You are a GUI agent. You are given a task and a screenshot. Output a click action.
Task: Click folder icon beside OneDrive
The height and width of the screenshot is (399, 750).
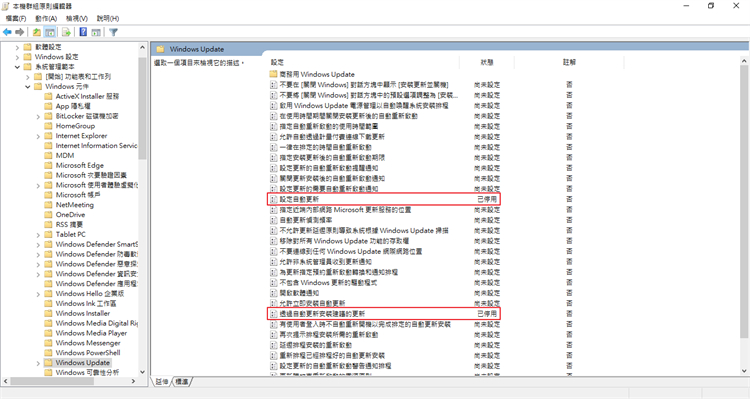(x=48, y=214)
